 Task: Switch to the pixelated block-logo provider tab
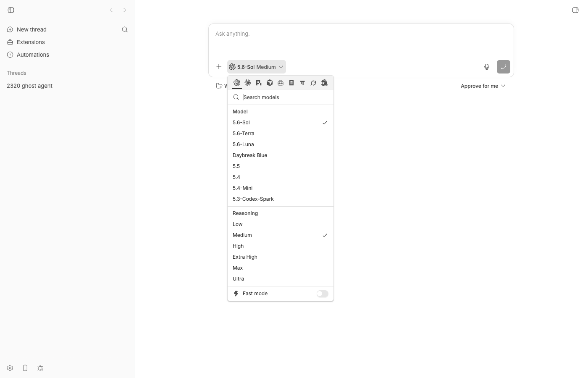point(259,83)
